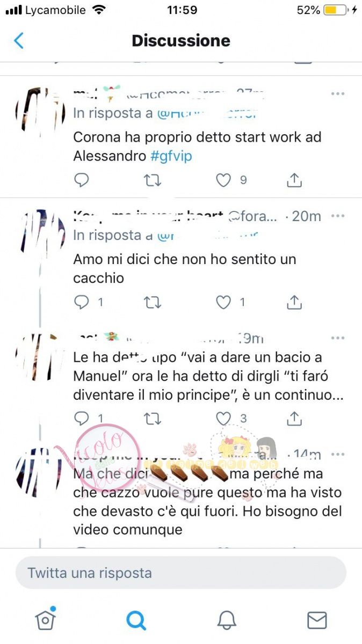Share the 'bacio a Manuel' tweet
The height and width of the screenshot is (644, 362).
click(x=294, y=418)
